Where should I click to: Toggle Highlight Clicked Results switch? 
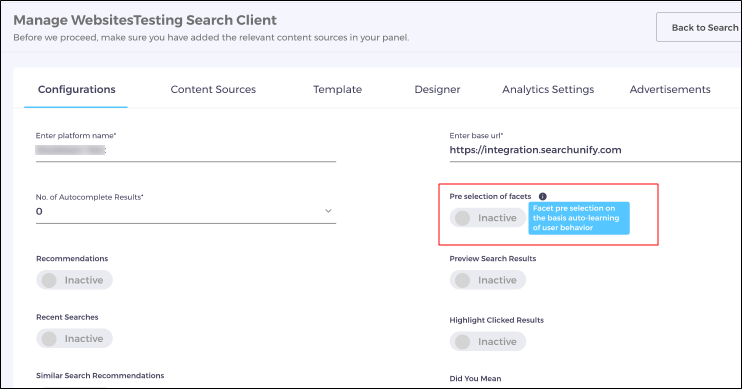coord(487,342)
